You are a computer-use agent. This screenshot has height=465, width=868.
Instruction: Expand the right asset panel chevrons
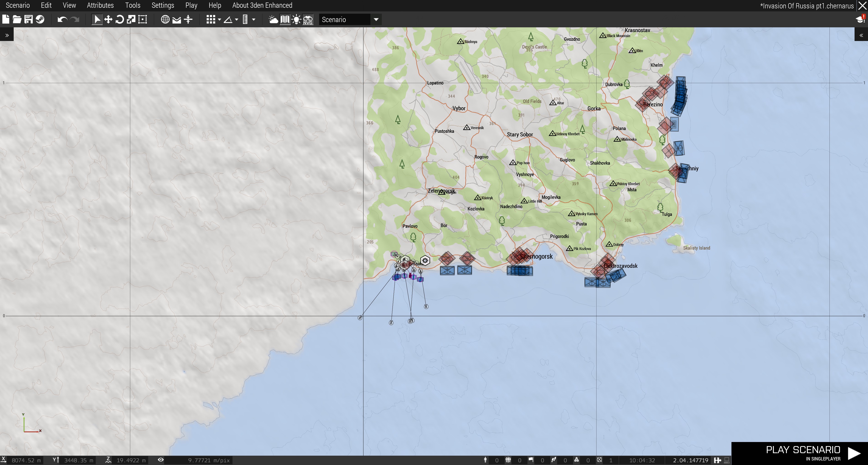coord(861,35)
